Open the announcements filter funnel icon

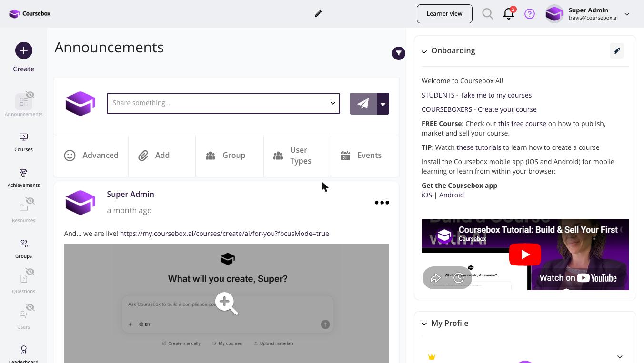(x=399, y=53)
